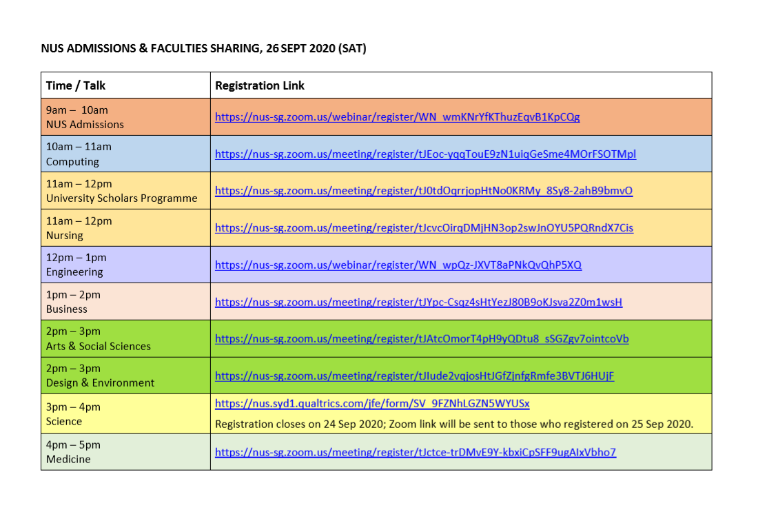
Task: Click the 'Arts & Social Sciences' talk name
Action: click(x=99, y=346)
